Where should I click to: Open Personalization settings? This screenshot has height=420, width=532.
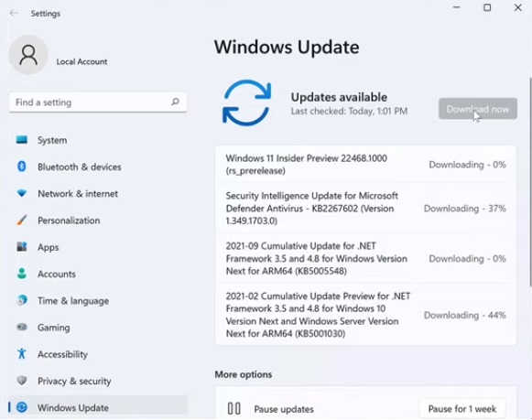(69, 221)
